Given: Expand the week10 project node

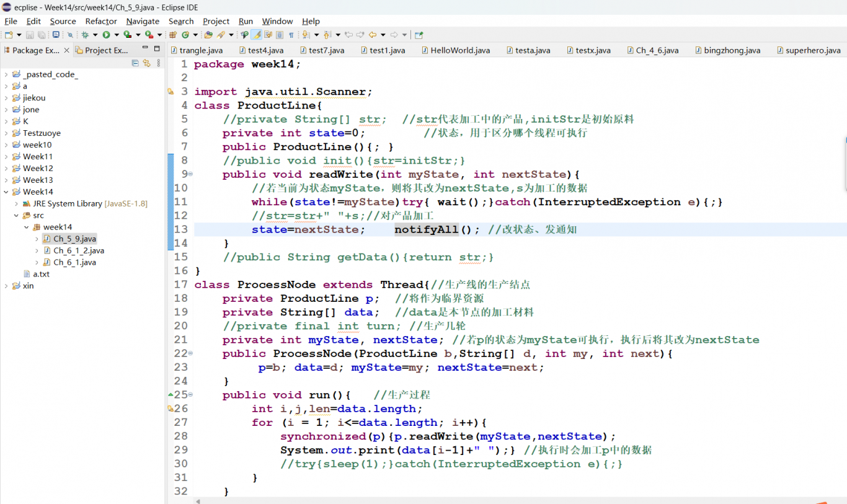Looking at the screenshot, I should click(6, 144).
